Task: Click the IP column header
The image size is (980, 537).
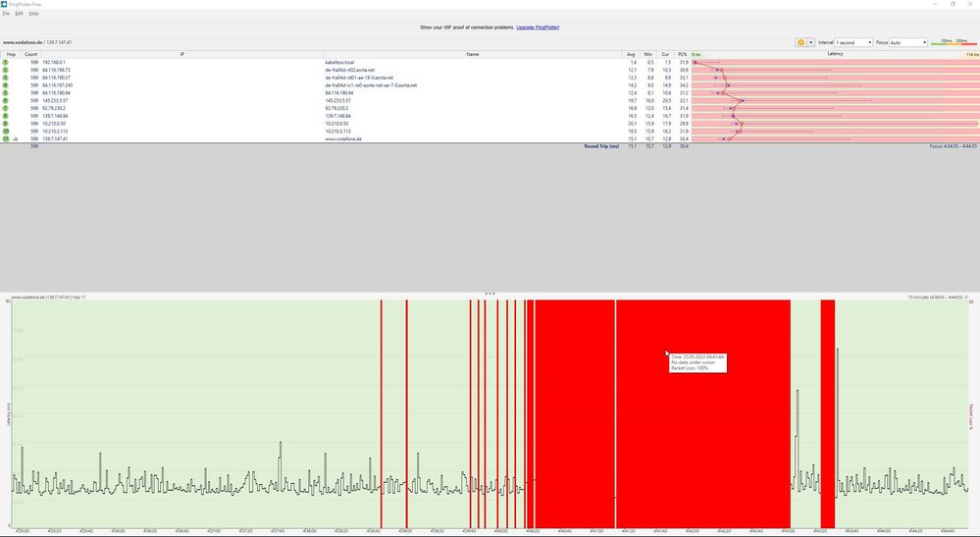Action: [181, 54]
